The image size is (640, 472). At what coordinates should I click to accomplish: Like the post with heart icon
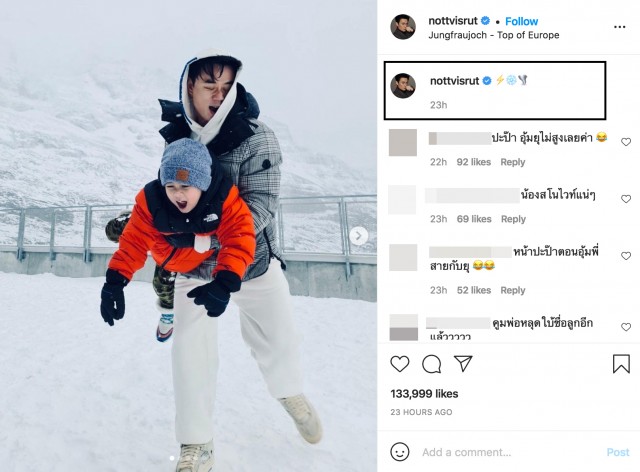tap(400, 364)
